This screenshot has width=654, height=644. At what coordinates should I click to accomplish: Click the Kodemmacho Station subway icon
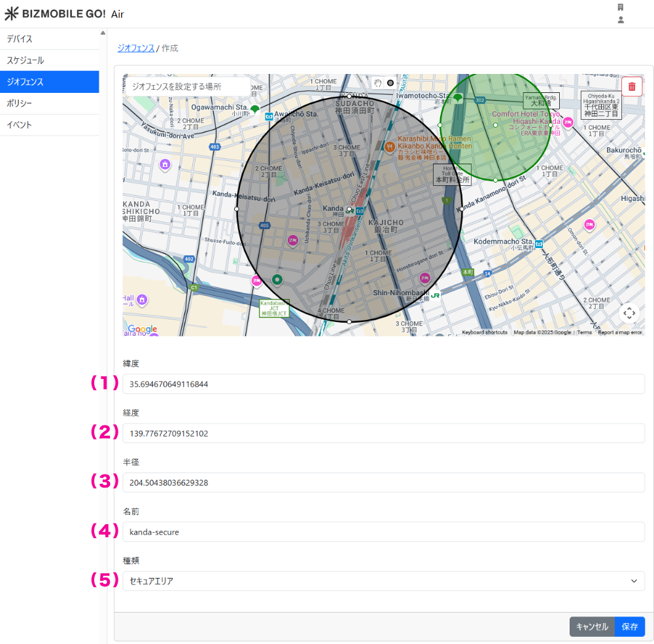pos(539,244)
